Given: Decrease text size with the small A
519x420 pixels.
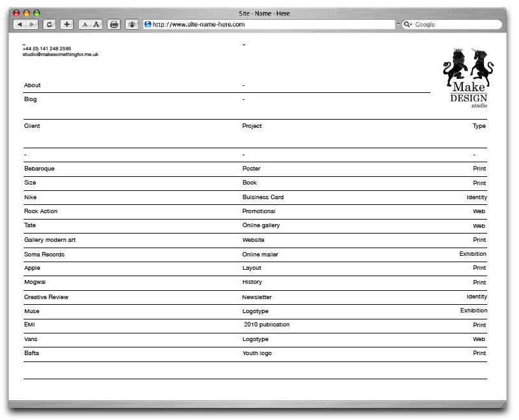Looking at the screenshot, I should click(x=85, y=24).
